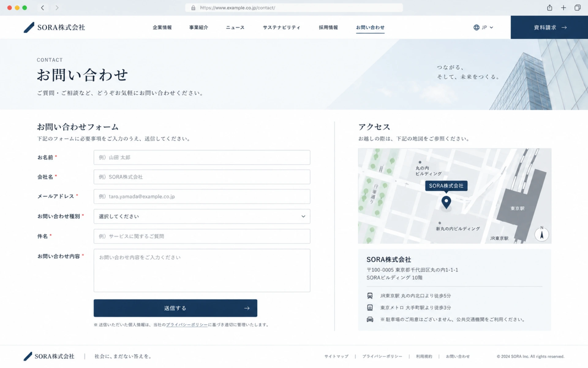
Task: Open the お問い合わせ種別 select box
Action: coord(202,216)
